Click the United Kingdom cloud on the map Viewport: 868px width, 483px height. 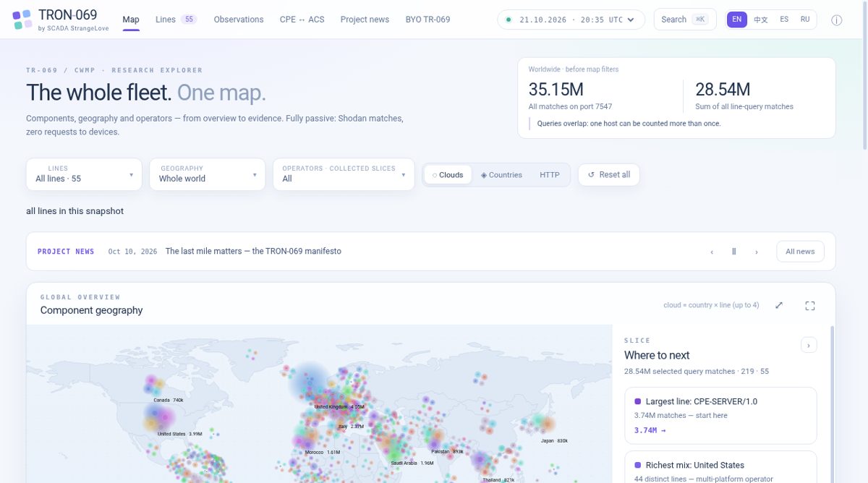pos(310,382)
